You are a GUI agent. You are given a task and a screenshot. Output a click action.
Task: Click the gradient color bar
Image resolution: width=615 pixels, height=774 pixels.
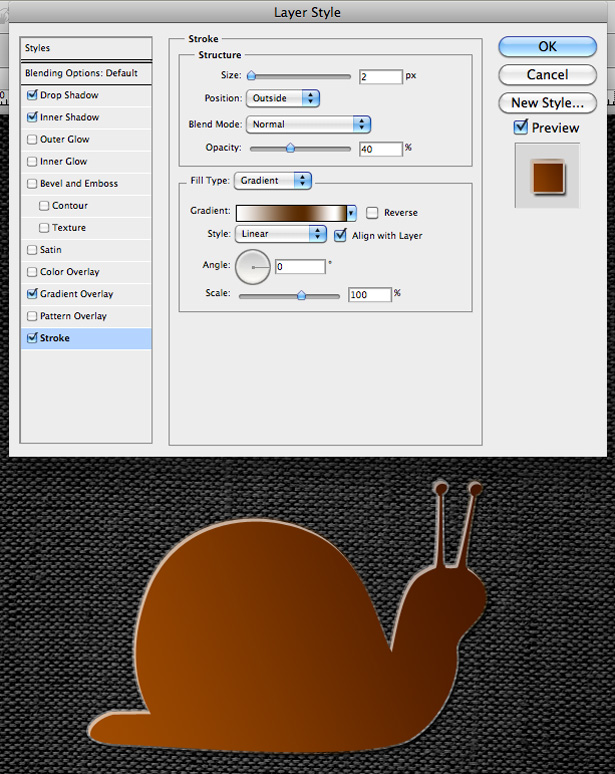coord(291,213)
